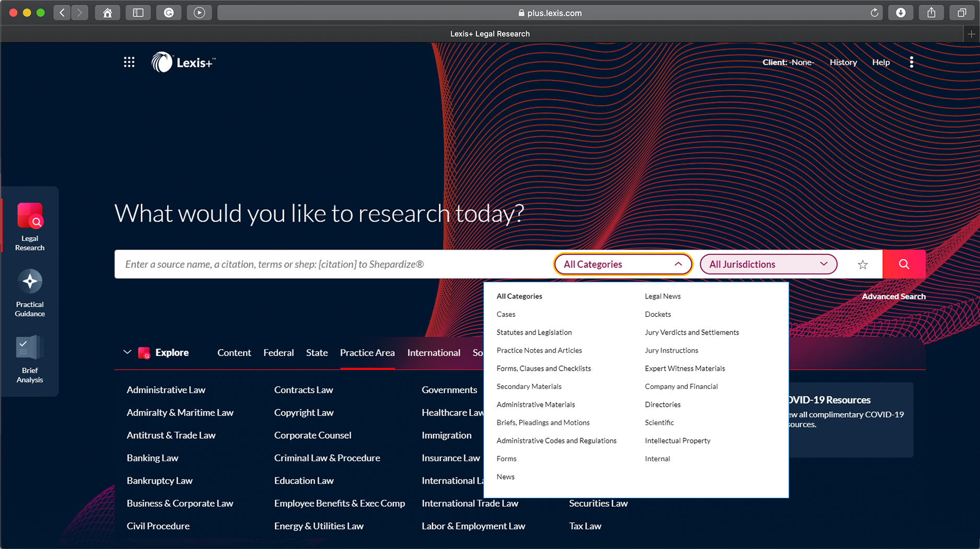Select Administrative Codes and Regulations
Viewport: 980px width, 549px height.
coord(556,441)
